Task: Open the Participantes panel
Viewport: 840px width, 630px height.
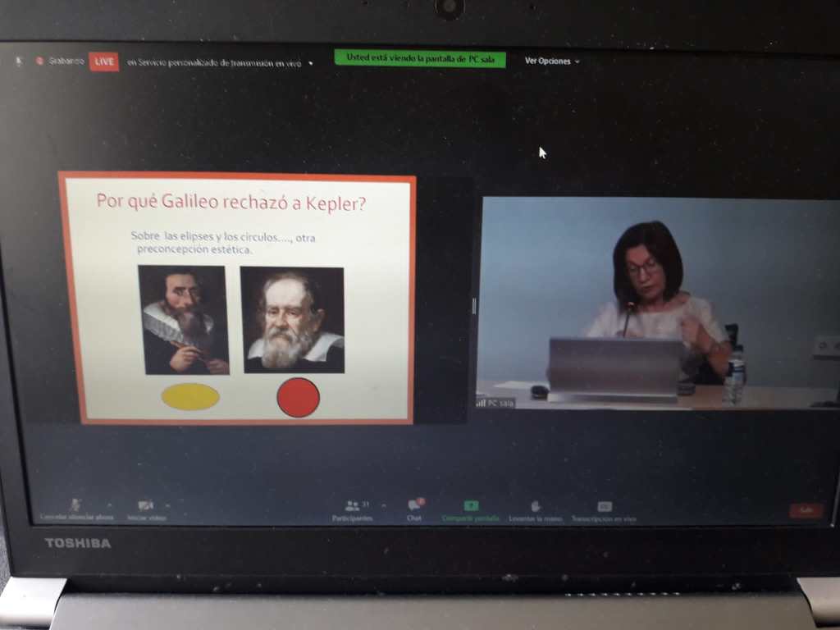Action: pos(353,506)
